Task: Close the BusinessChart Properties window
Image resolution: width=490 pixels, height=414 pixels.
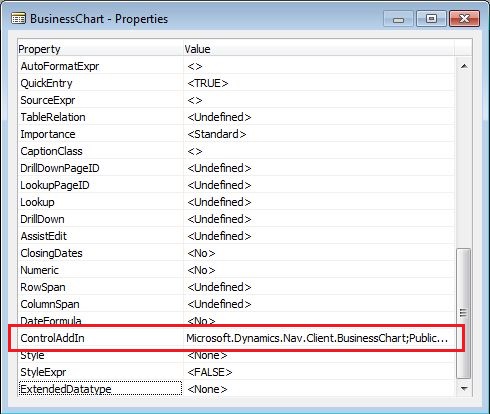Action: point(464,19)
